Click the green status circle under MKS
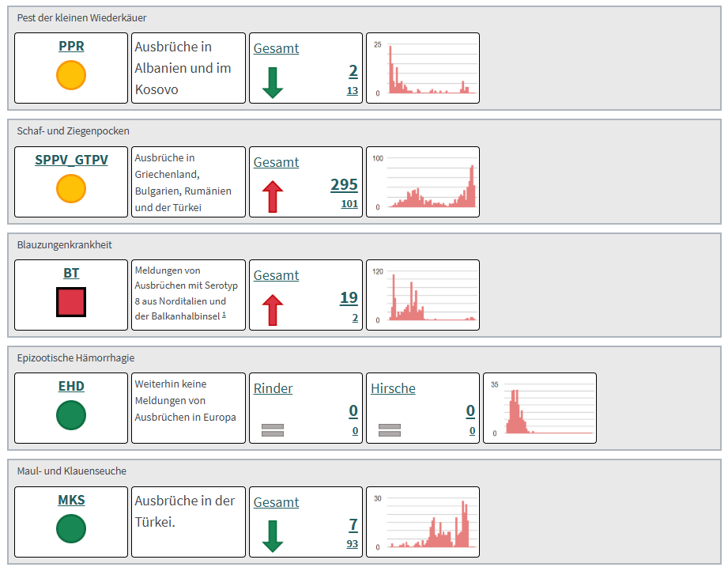Screen dimensions: 728x571 [x=71, y=528]
